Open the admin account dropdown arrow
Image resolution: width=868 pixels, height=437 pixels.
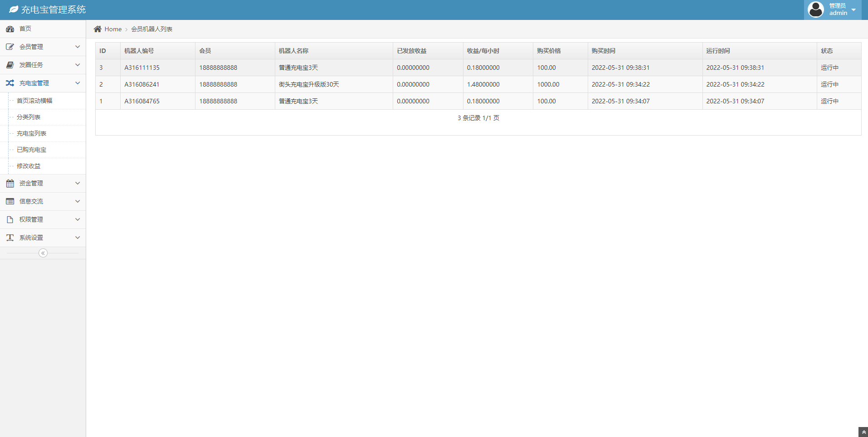tap(853, 10)
